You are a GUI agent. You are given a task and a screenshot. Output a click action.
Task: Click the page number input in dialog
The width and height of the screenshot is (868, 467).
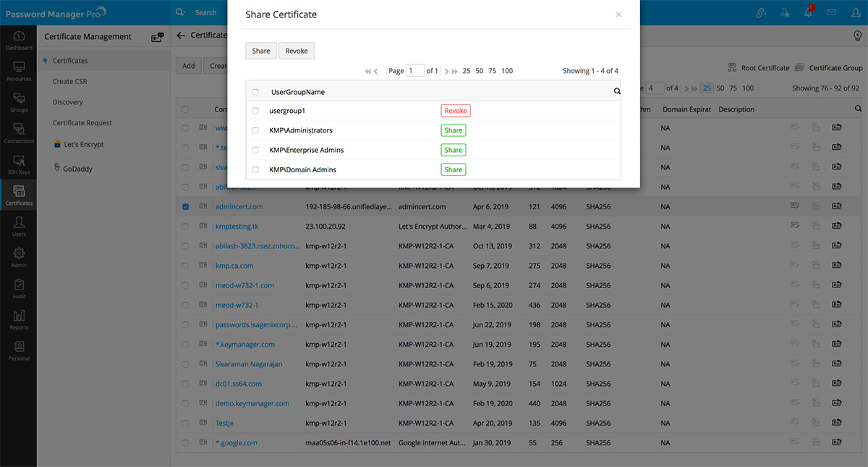tap(415, 71)
